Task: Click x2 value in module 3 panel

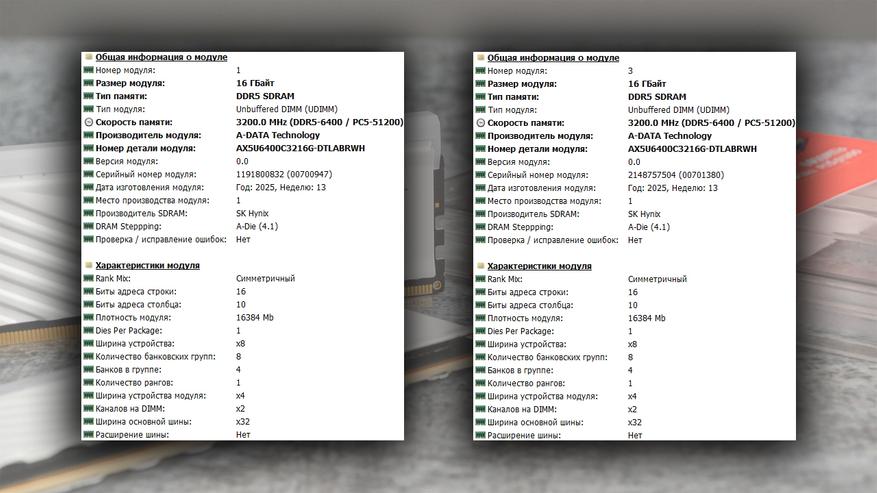Action: [x=632, y=409]
